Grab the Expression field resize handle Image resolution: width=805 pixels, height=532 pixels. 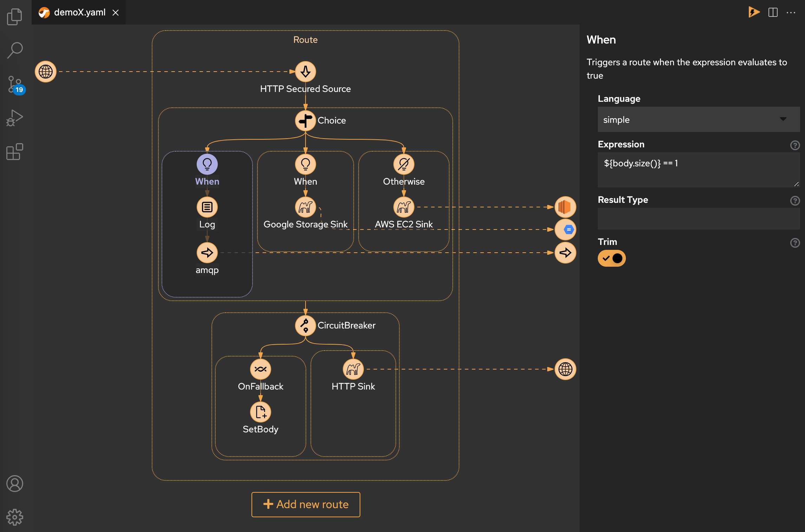click(796, 184)
